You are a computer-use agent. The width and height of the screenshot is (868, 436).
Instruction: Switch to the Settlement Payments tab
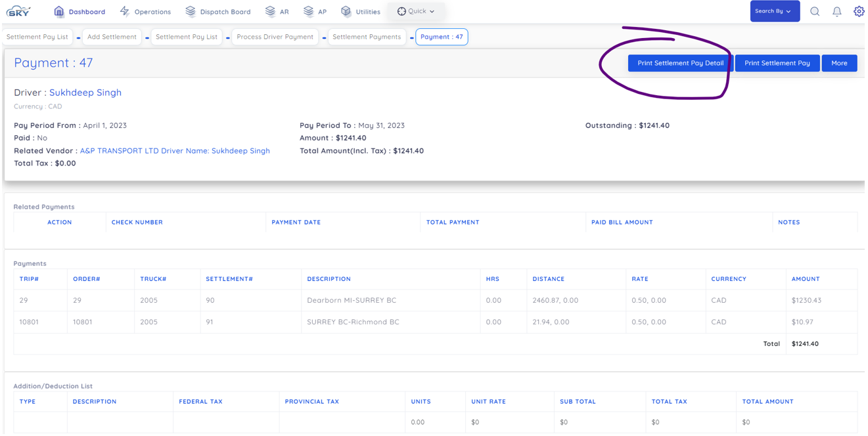[x=366, y=37]
